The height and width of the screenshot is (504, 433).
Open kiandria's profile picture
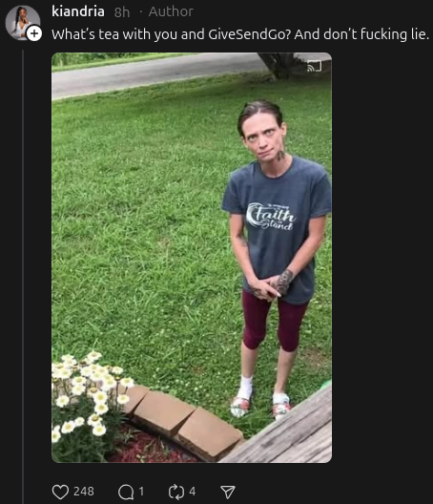22,23
